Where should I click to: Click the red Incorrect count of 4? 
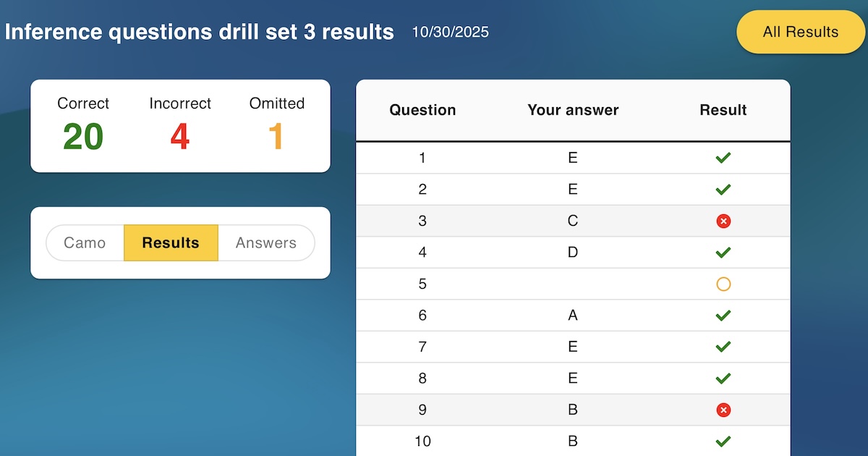180,136
